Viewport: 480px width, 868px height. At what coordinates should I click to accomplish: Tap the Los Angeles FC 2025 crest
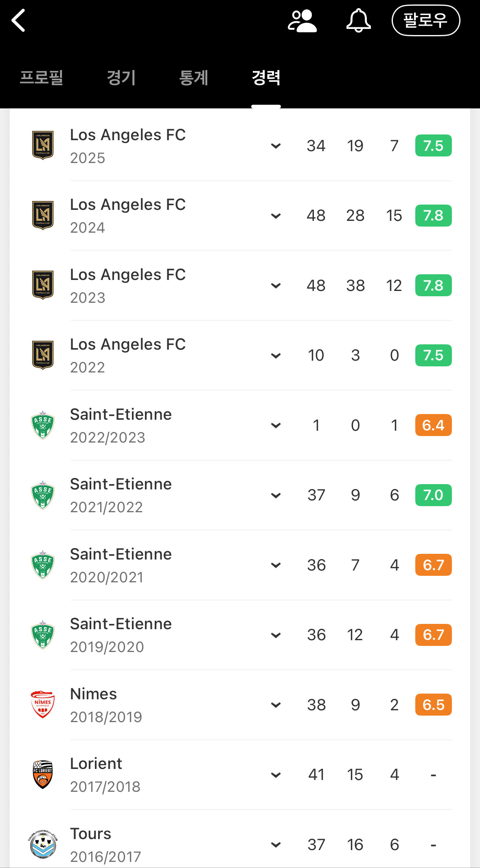coord(43,145)
